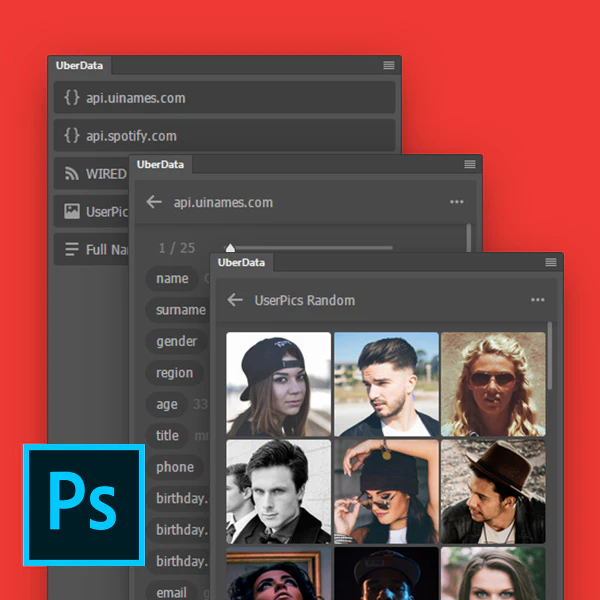This screenshot has width=600, height=600.
Task: Open api.uinames.com source in list
Action: (x=224, y=98)
